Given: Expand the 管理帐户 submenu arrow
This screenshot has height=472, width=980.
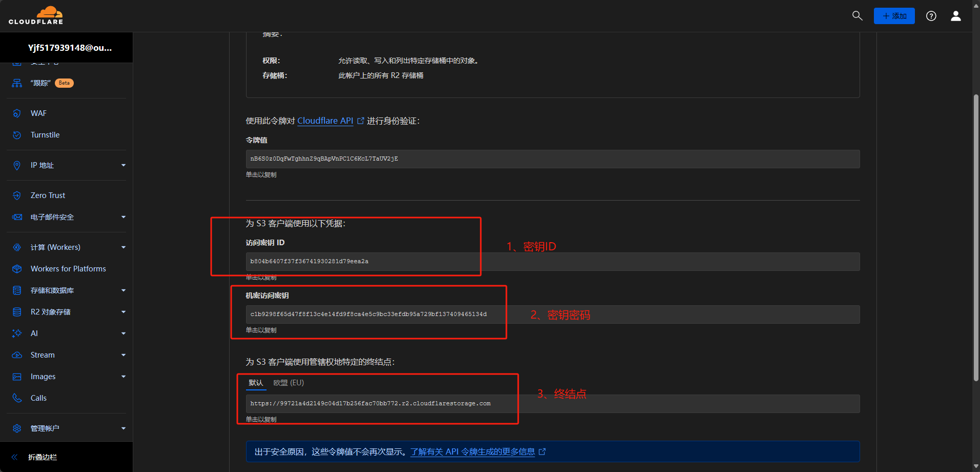Looking at the screenshot, I should point(124,428).
